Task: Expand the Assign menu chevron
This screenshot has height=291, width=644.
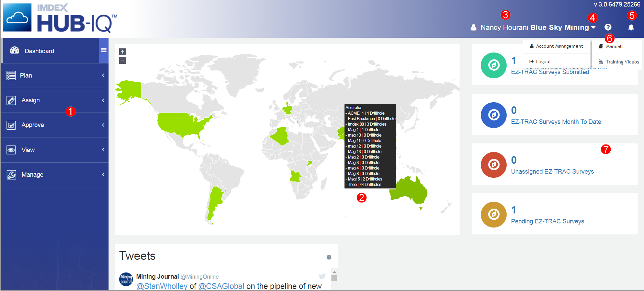Action: click(103, 100)
